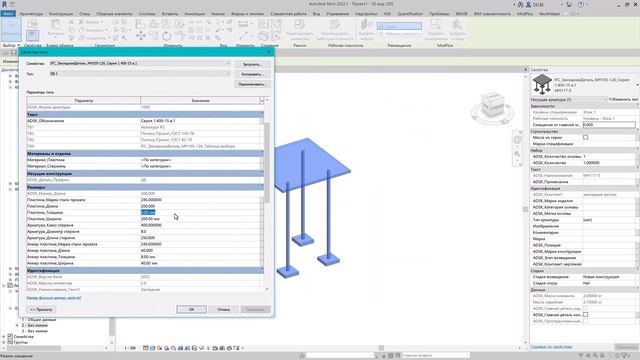Click the 'Материал_Пластина' value cell

(200, 160)
